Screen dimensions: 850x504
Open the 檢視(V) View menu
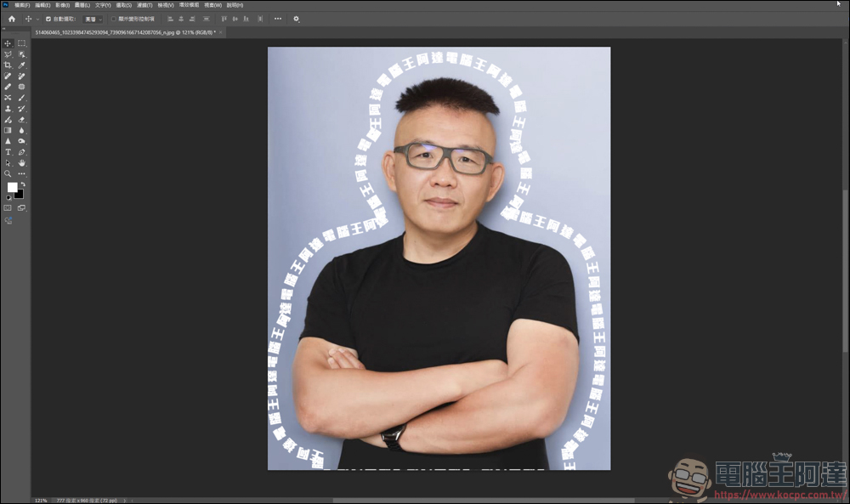tap(166, 5)
